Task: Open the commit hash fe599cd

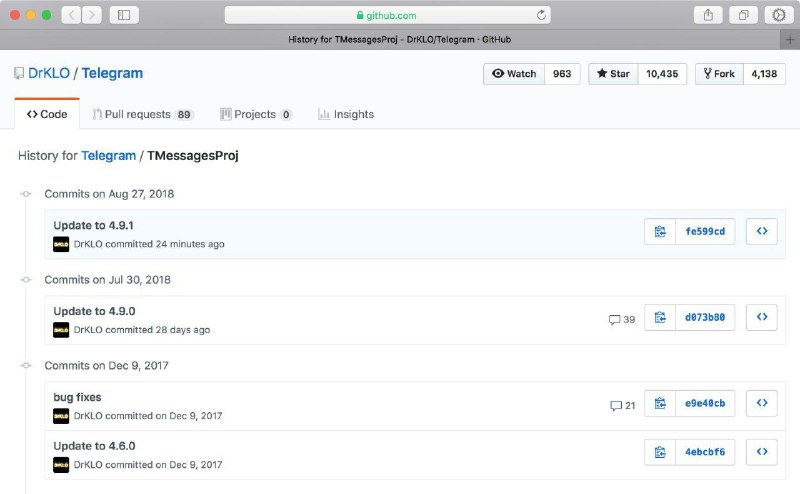Action: click(705, 231)
